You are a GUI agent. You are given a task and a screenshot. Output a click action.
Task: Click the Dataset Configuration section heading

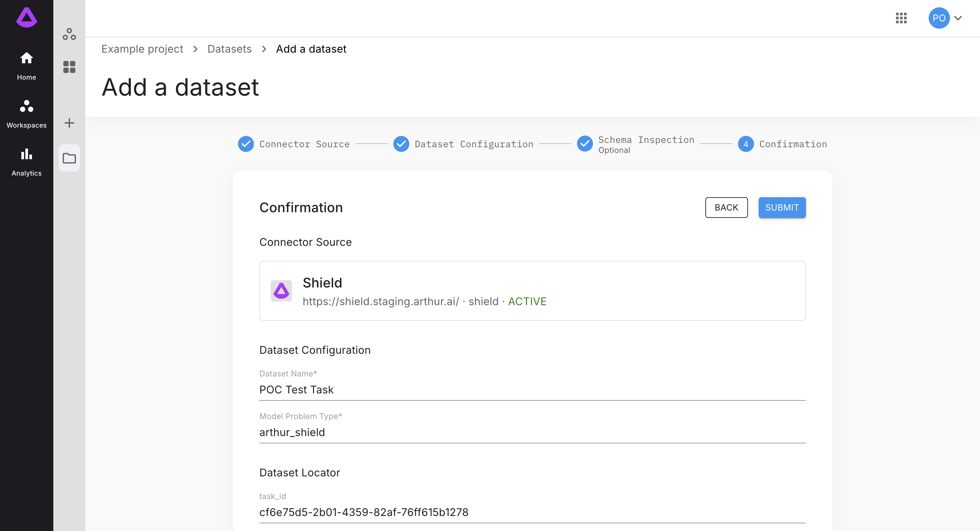(315, 350)
